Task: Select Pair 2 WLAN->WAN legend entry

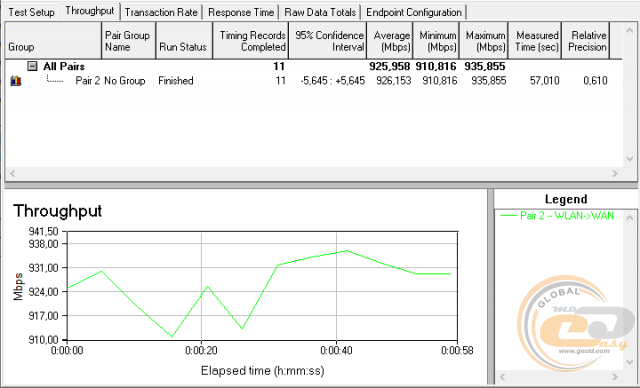Action: [557, 215]
